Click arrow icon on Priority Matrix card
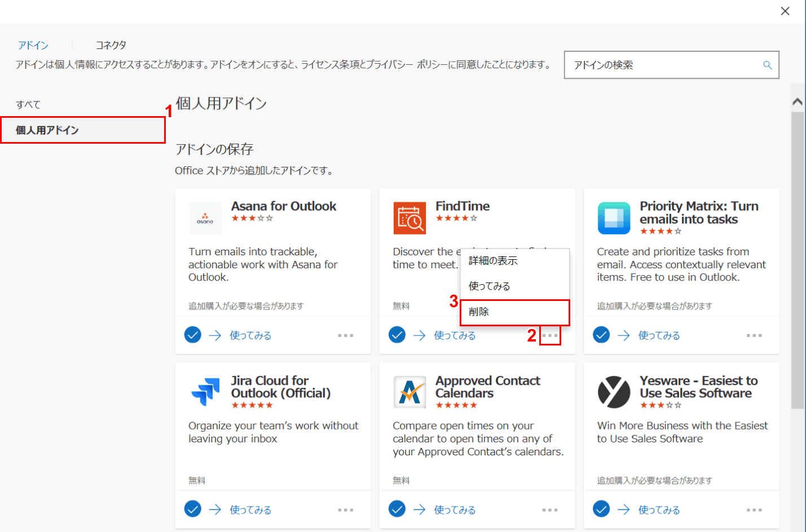The image size is (806, 532). pyautogui.click(x=623, y=335)
